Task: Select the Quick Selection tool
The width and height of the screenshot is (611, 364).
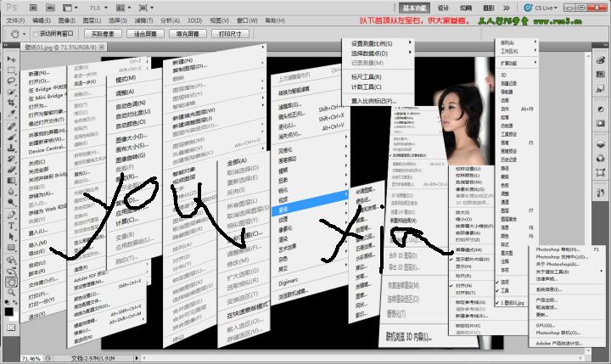Action: point(11,92)
